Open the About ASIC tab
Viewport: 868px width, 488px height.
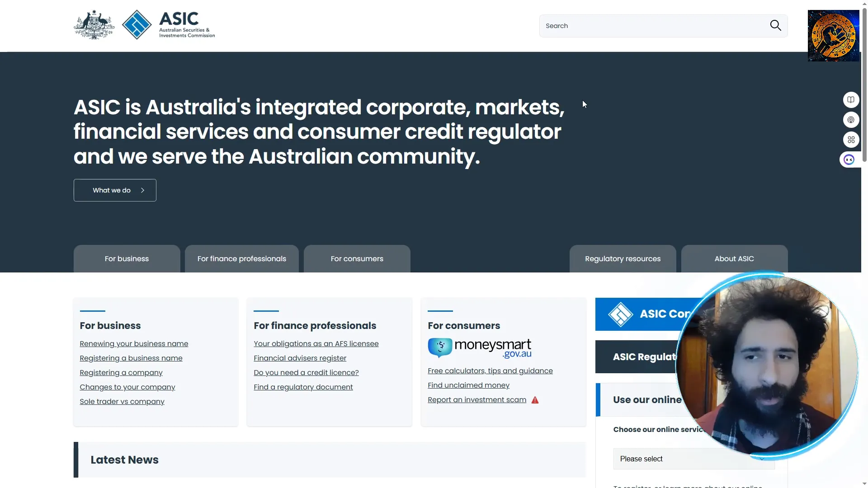click(x=734, y=258)
